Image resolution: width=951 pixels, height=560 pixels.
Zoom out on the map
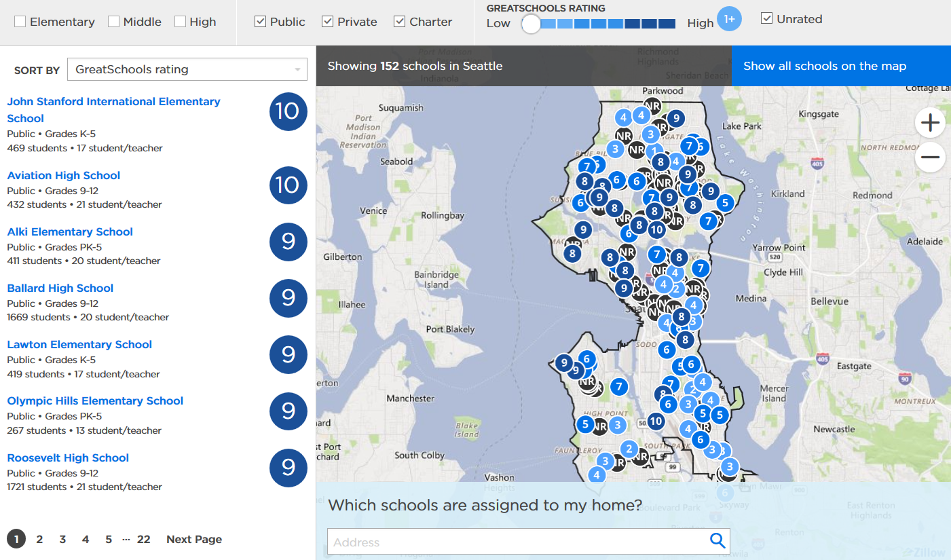pos(929,158)
